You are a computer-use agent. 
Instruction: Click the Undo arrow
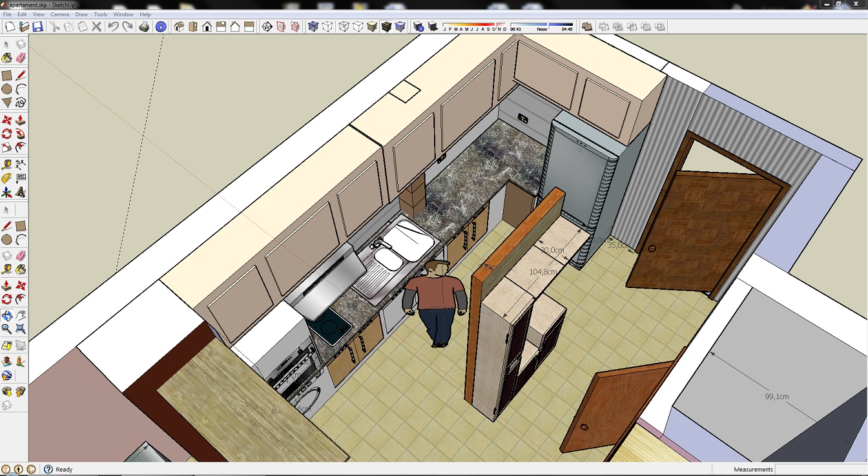113,26
